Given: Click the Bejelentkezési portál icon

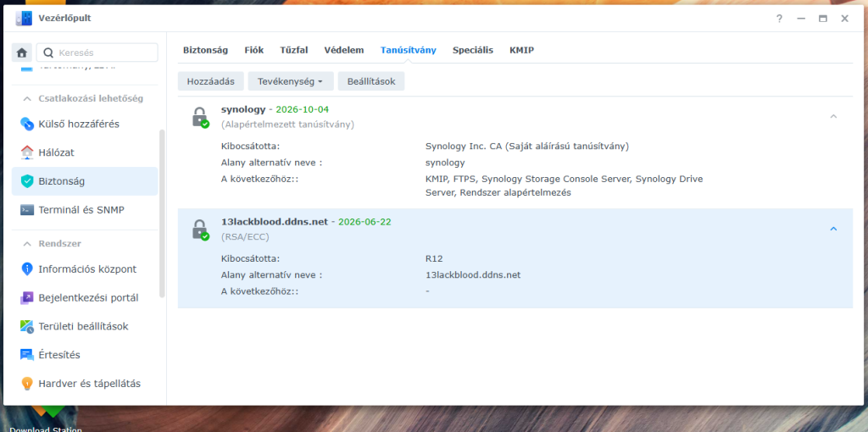Looking at the screenshot, I should point(26,298).
